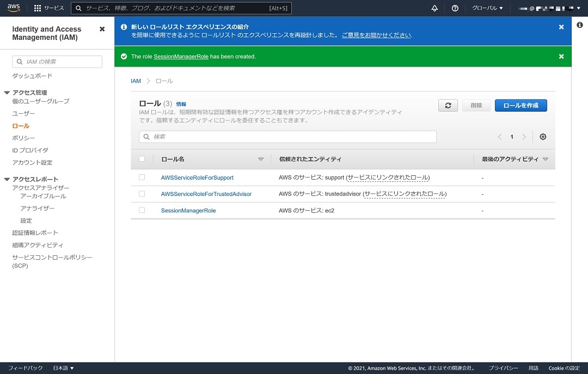Open the info panel icon at right edge
The image size is (588, 374).
[x=580, y=24]
